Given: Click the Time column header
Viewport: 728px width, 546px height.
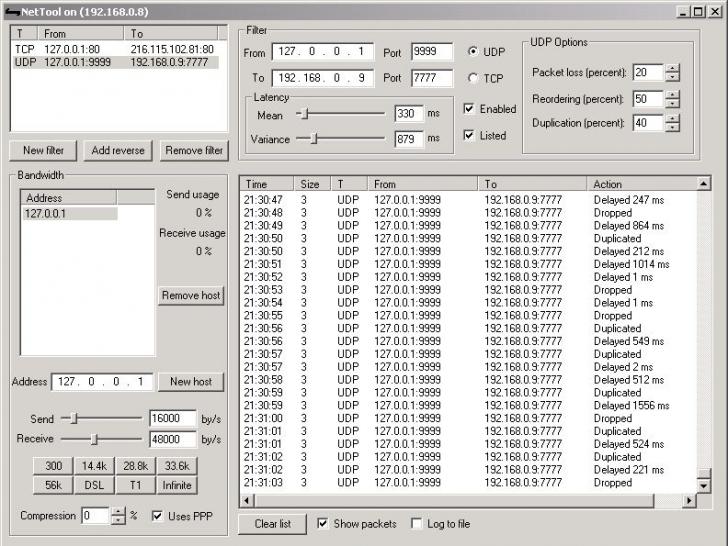Looking at the screenshot, I should (267, 184).
